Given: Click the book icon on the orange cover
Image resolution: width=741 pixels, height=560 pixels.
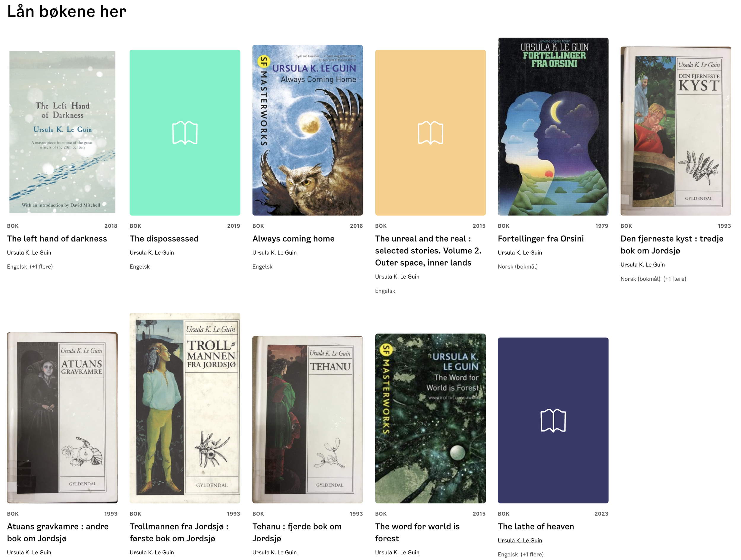Looking at the screenshot, I should click(x=430, y=133).
